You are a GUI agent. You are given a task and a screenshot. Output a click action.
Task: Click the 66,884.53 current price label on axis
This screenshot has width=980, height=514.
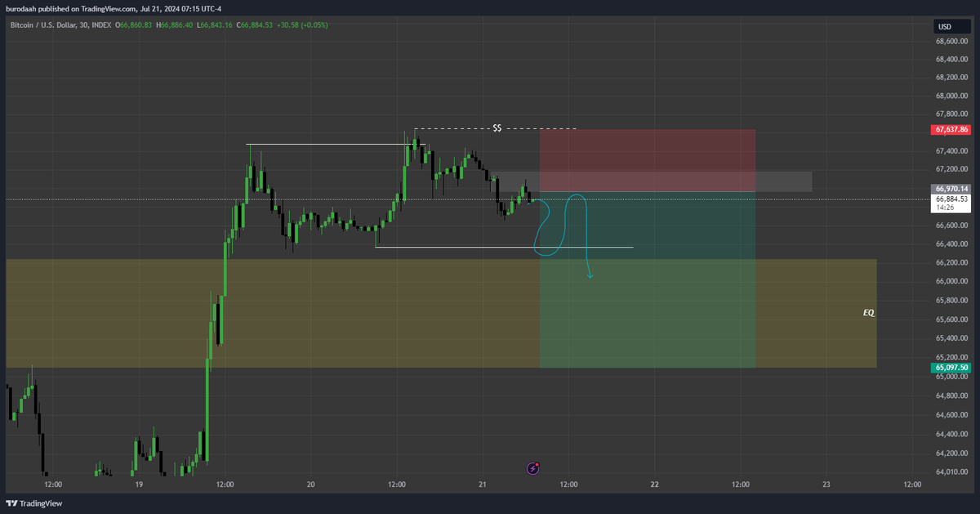tap(951, 199)
